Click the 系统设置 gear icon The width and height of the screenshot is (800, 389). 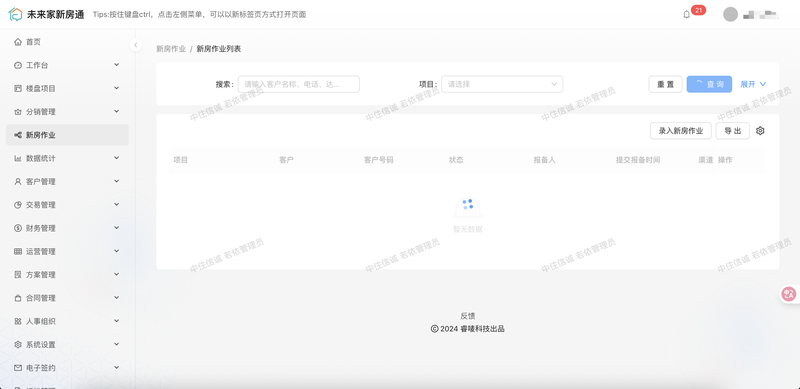point(18,345)
